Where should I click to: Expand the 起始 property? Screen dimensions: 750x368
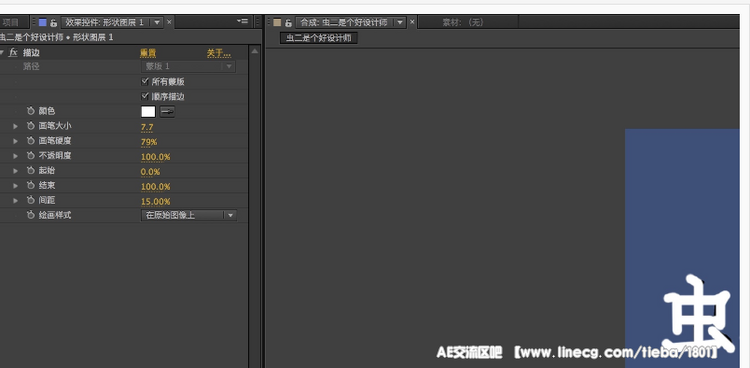[x=15, y=171]
